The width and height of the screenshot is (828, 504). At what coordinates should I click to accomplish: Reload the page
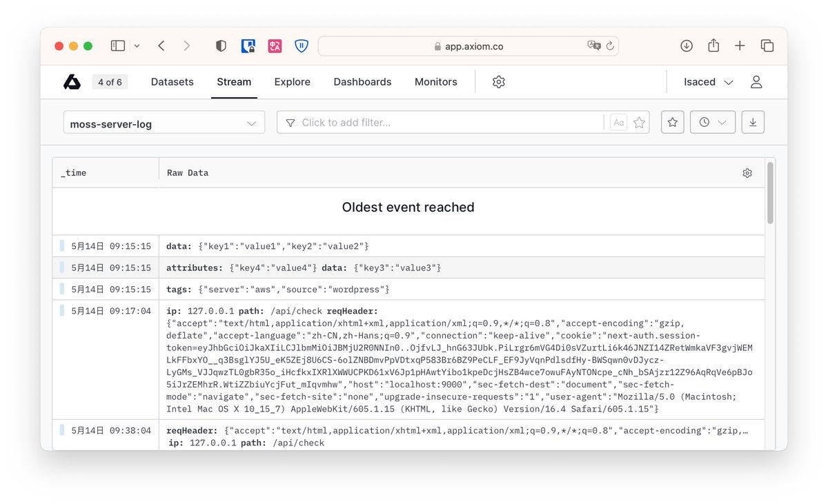[x=610, y=46]
